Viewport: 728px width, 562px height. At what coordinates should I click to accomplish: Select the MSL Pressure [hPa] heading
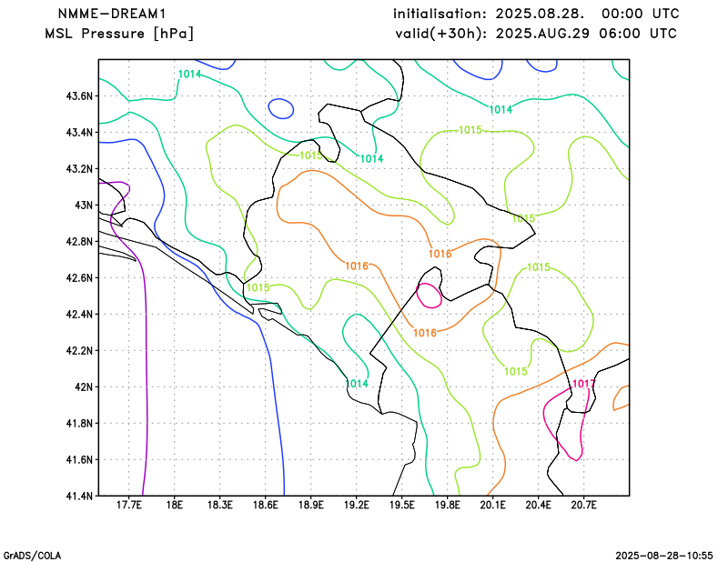[x=119, y=34]
